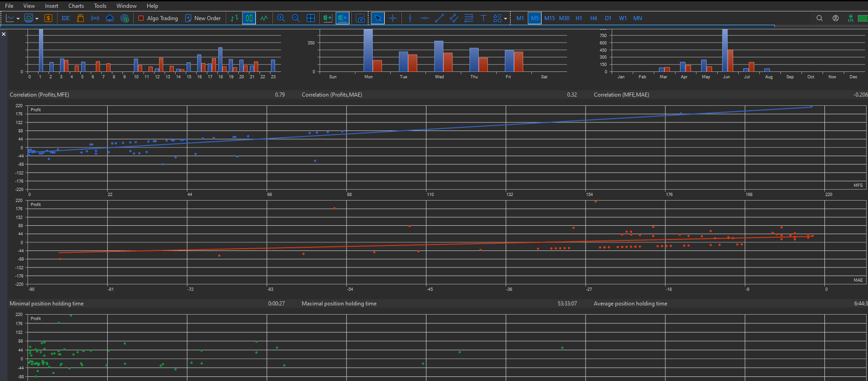Switch to M1 timeframe
This screenshot has width=868, height=381.
520,18
